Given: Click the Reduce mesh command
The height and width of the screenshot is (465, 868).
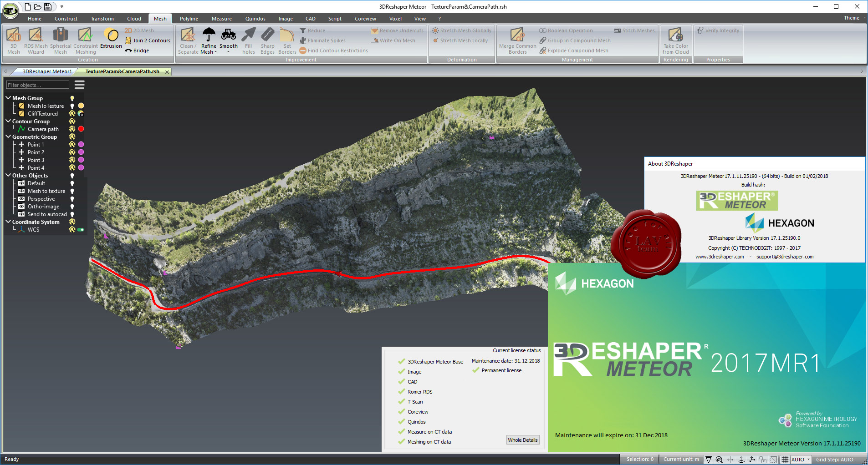Looking at the screenshot, I should click(x=312, y=30).
